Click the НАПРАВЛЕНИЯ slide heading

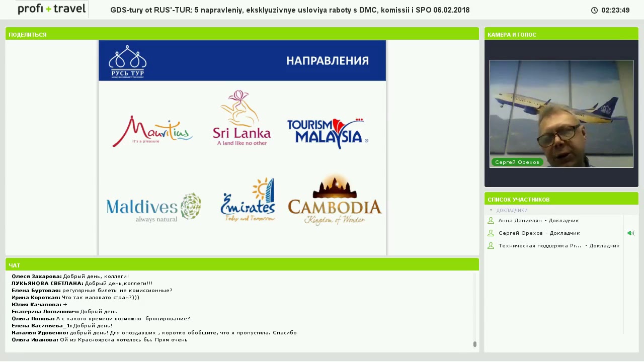click(x=328, y=61)
